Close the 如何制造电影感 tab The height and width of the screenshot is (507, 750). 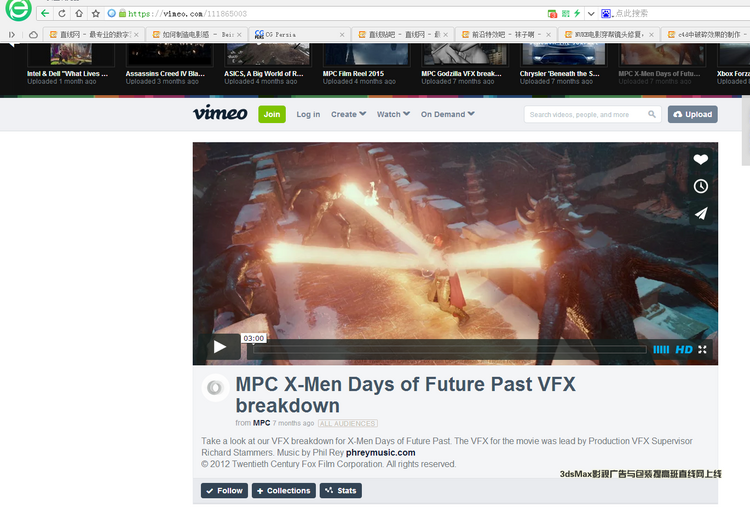coord(239,34)
